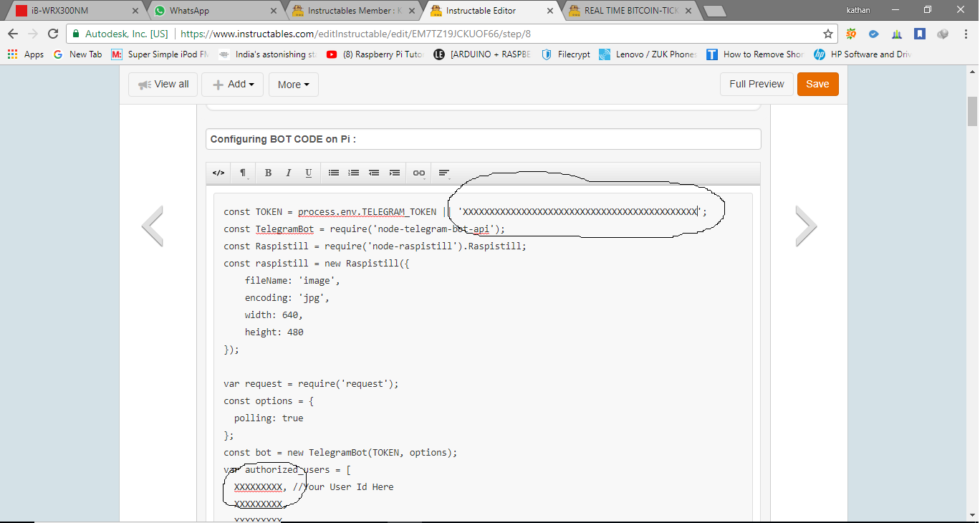Apply bold formatting
Screen dimensions: 980x523
268,173
